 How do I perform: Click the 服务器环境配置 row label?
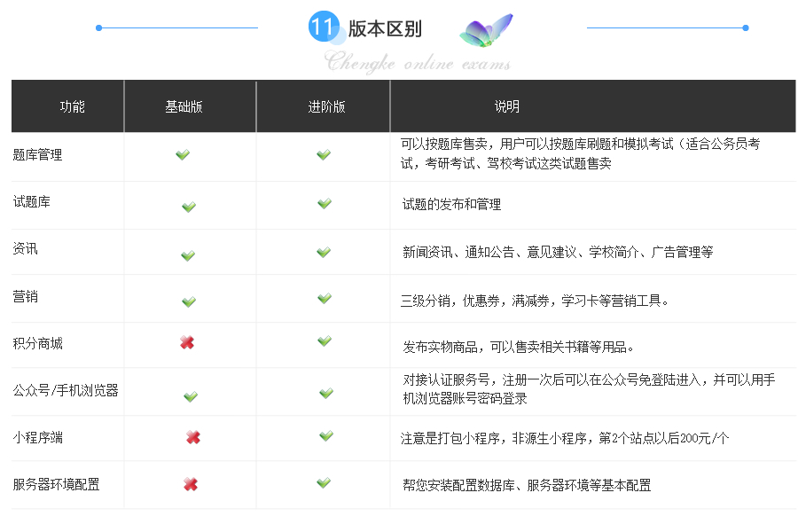click(57, 485)
